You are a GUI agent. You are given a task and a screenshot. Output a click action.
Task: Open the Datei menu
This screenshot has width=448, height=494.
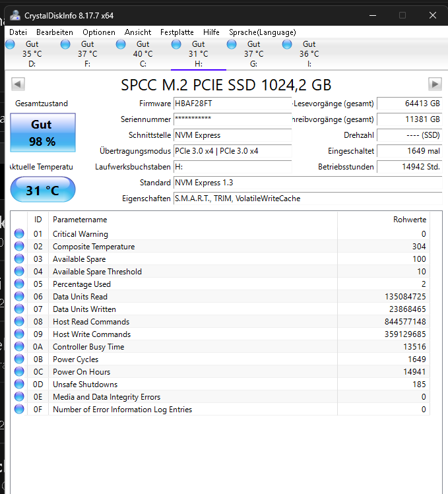[x=18, y=32]
